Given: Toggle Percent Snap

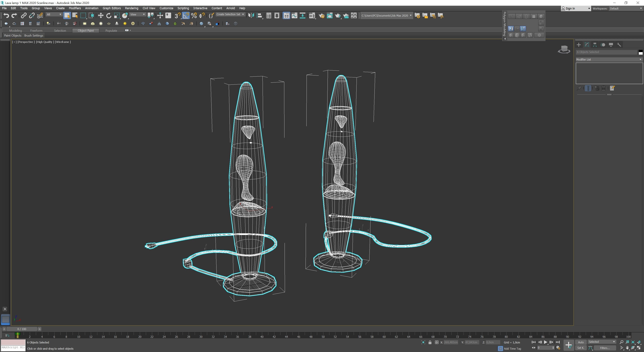Looking at the screenshot, I should tap(194, 16).
